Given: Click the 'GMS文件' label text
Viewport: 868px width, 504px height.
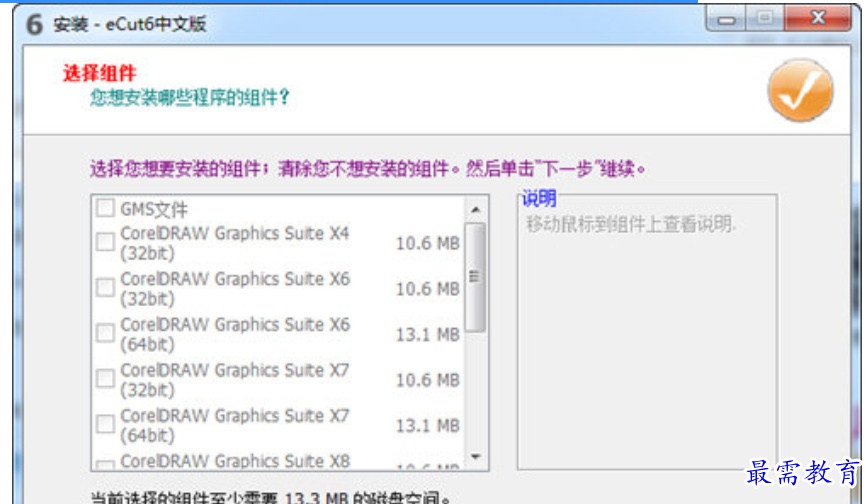Looking at the screenshot, I should [154, 209].
